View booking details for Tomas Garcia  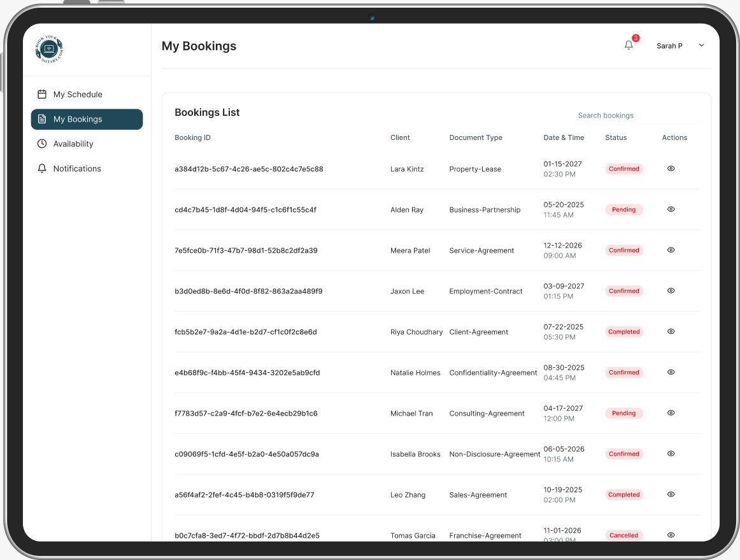click(671, 535)
